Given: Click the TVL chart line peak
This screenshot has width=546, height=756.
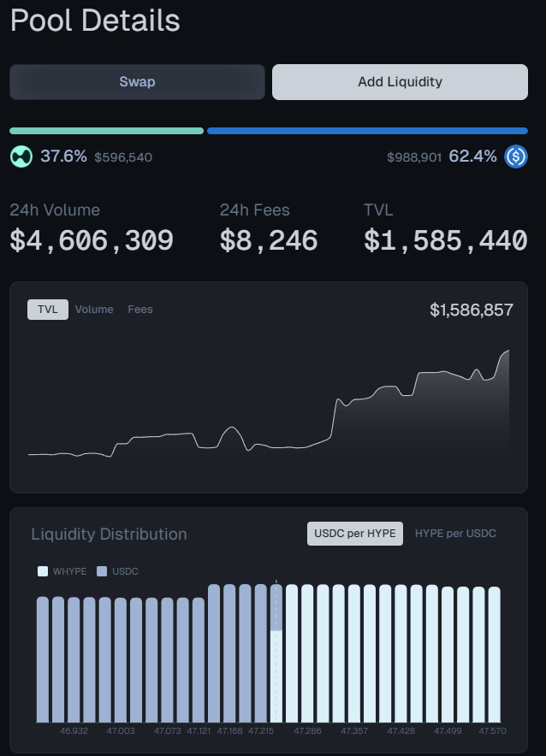Looking at the screenshot, I should pyautogui.click(x=507, y=351).
